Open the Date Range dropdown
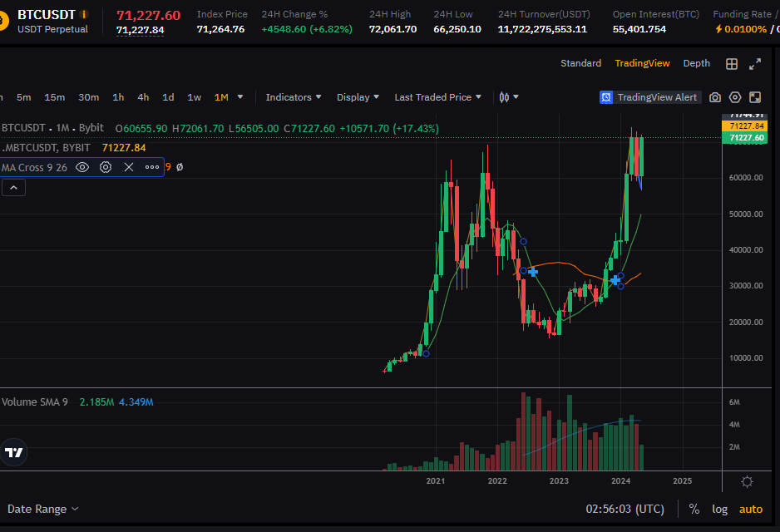This screenshot has width=780, height=532. tap(42, 509)
